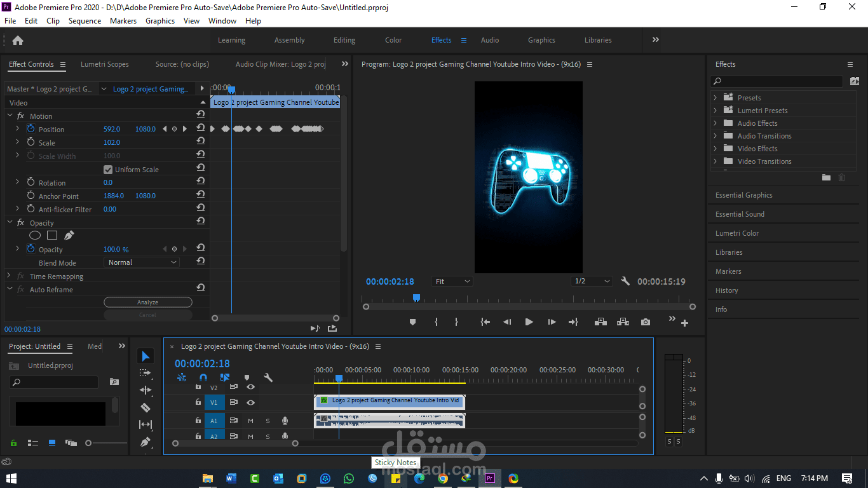The width and height of the screenshot is (868, 488).
Task: Select the Track Select Forward tool
Action: 146,373
